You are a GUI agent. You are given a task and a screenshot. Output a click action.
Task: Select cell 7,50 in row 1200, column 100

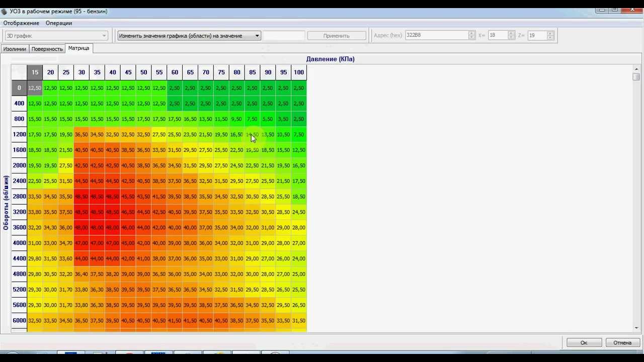tap(299, 135)
